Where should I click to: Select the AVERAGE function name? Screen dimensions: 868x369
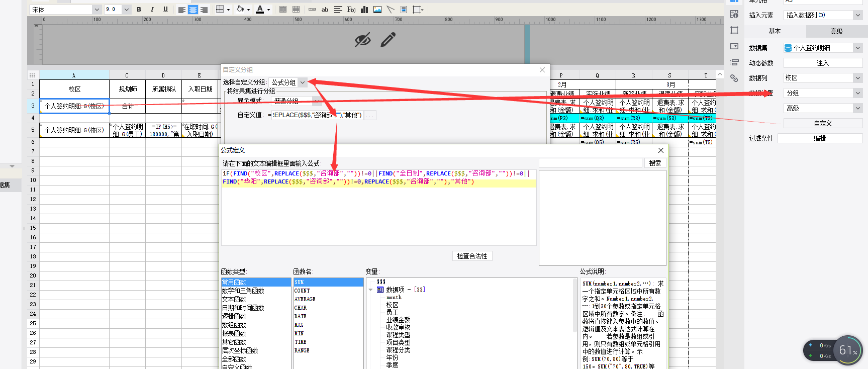[x=328, y=299]
